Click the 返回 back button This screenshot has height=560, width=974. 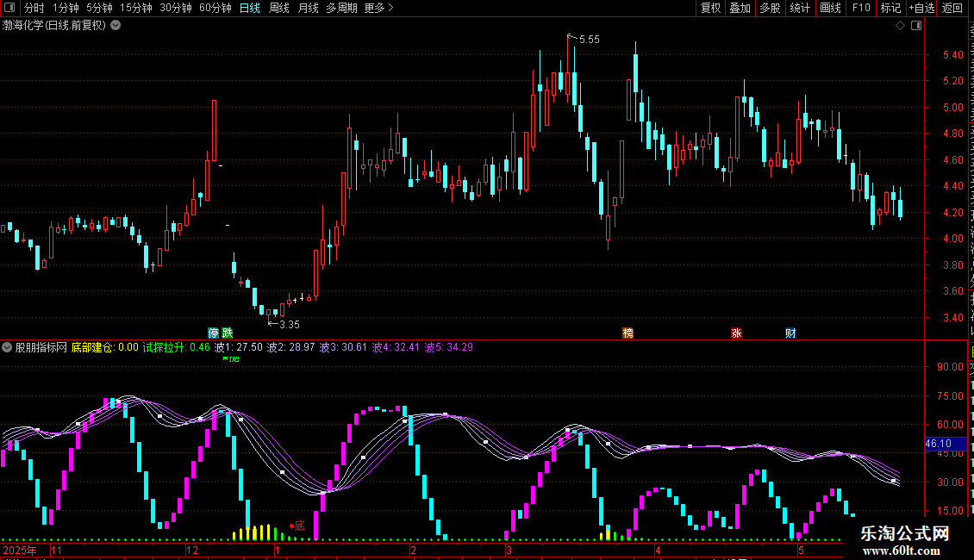(952, 8)
